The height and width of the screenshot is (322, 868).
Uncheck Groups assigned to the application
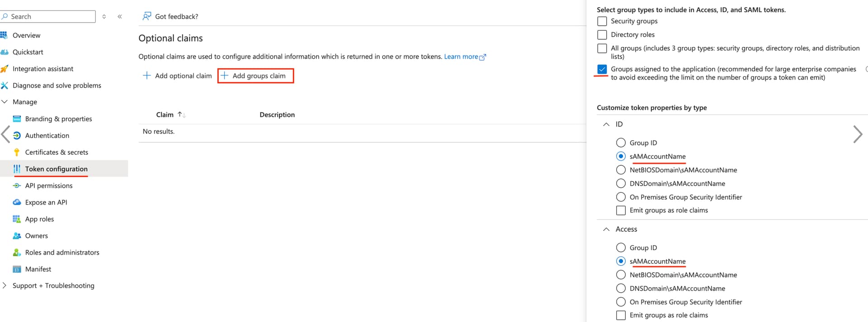[x=602, y=69]
